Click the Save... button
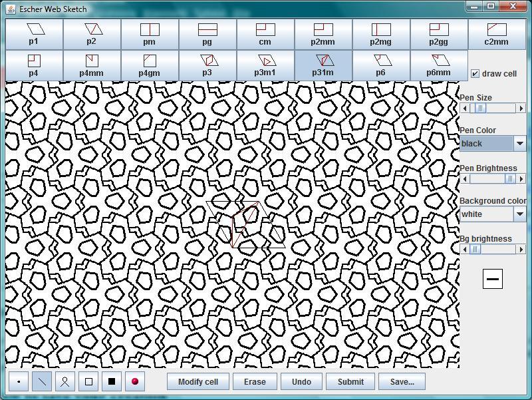Viewport: 532px width, 400px height. 402,381
